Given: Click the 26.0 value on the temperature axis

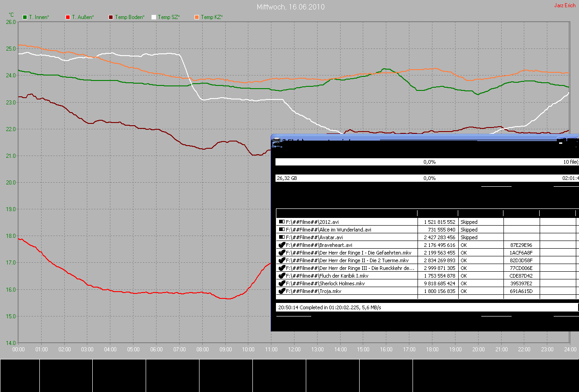Looking at the screenshot, I should click(11, 22).
